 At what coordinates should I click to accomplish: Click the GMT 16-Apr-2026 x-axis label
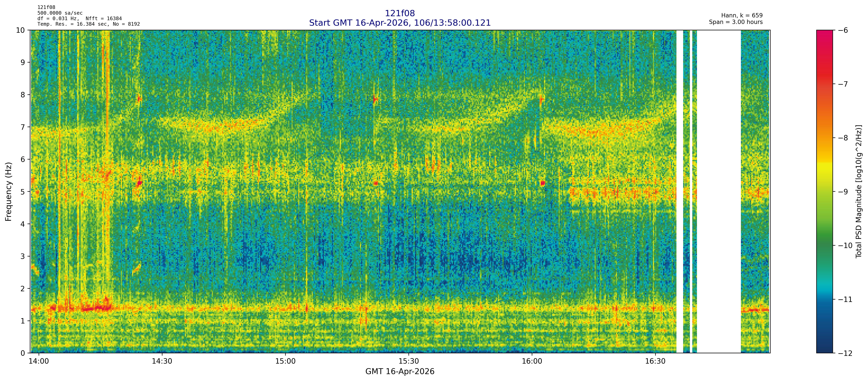click(x=400, y=372)
